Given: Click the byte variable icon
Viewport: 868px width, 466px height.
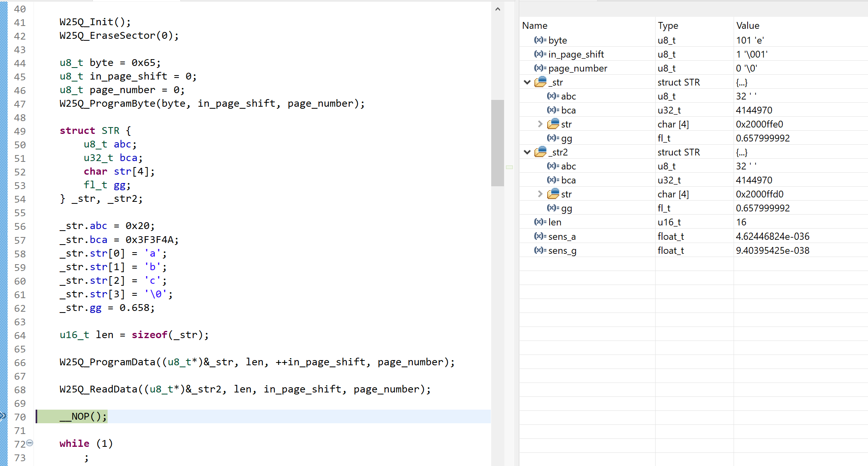Looking at the screenshot, I should tap(540, 40).
